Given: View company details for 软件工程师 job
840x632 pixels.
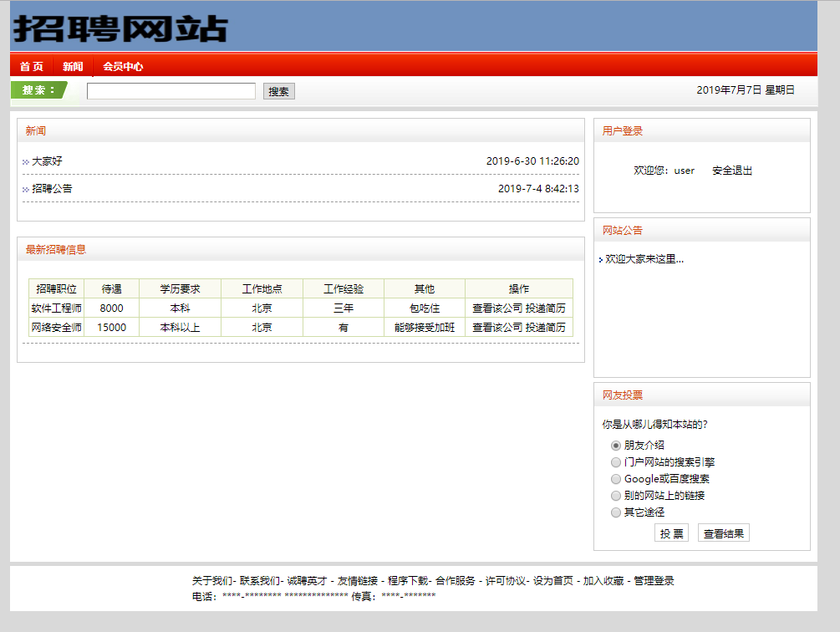Looking at the screenshot, I should [496, 308].
